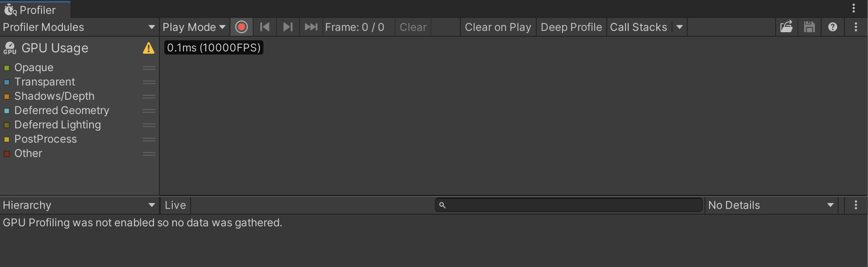This screenshot has height=267, width=868.
Task: Toggle Deep Profile mode
Action: click(571, 27)
